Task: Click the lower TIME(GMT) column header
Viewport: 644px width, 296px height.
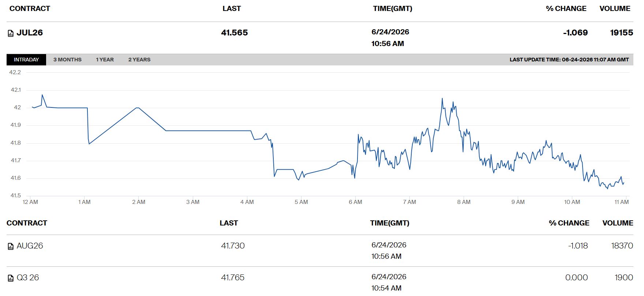Action: pyautogui.click(x=390, y=223)
